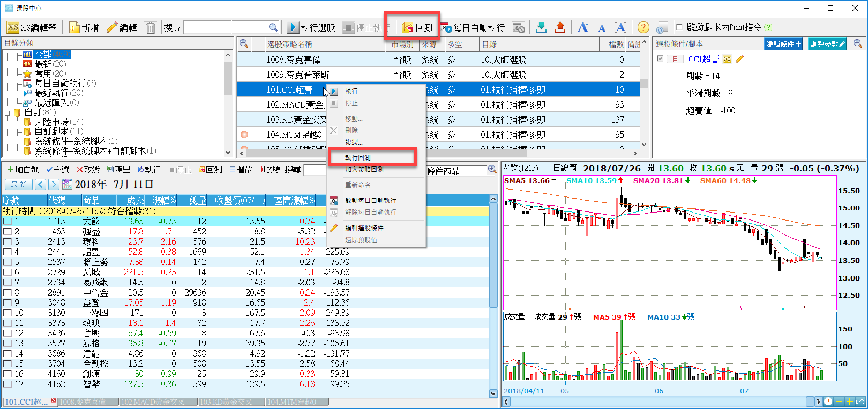Screen dimensions: 868x409
Task: Enable 啟動腳本內Print指令 checkbox
Action: (x=679, y=27)
